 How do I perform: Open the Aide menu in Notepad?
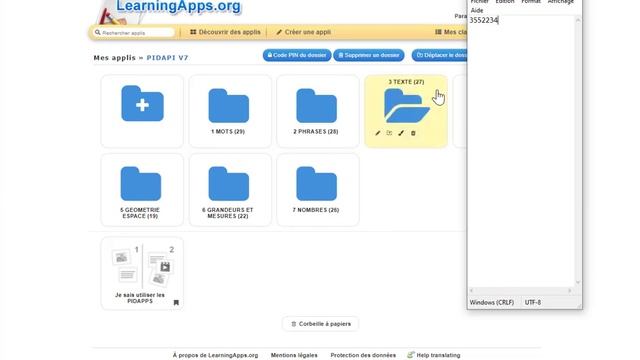(x=477, y=10)
